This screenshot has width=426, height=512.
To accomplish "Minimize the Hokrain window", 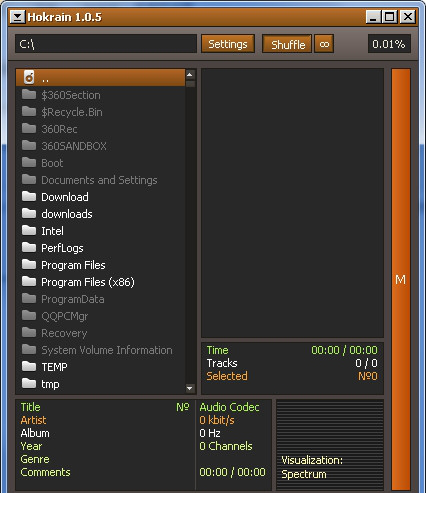I will (373, 17).
